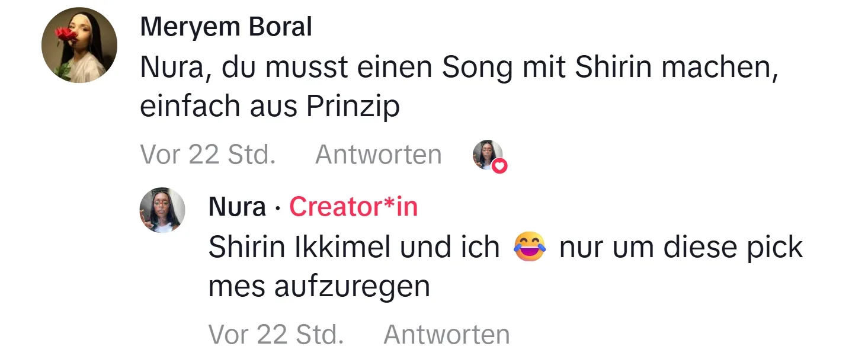Click the red heart badge
868x359 pixels.
tap(500, 166)
